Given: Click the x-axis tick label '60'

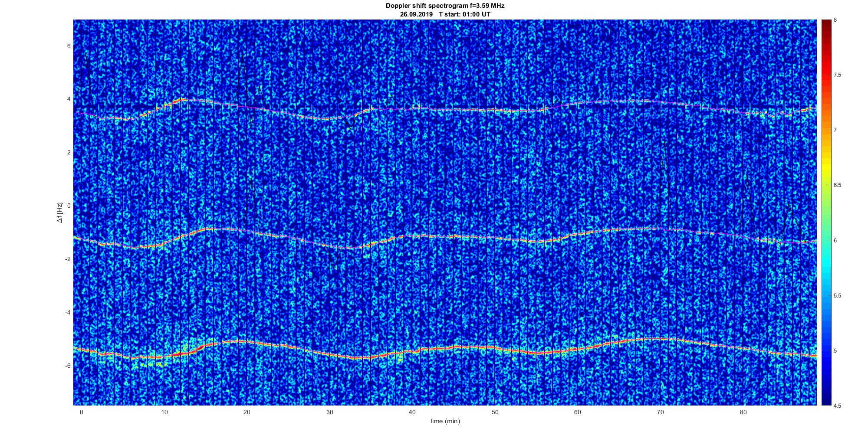Looking at the screenshot, I should tap(577, 412).
